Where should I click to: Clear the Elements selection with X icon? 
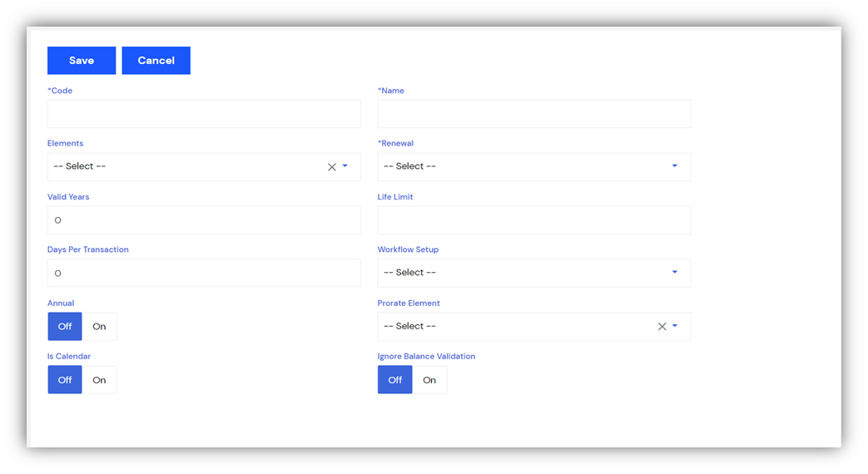pos(331,167)
